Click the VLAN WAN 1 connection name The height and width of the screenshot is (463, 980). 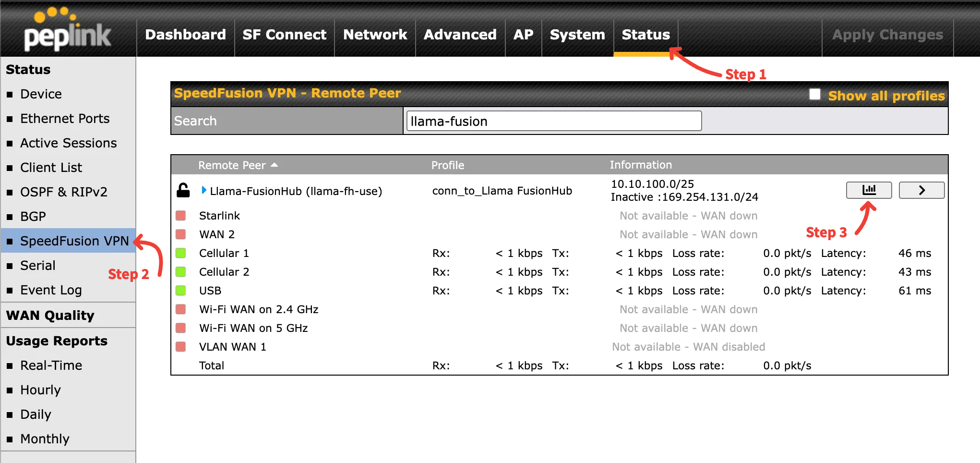click(x=232, y=347)
